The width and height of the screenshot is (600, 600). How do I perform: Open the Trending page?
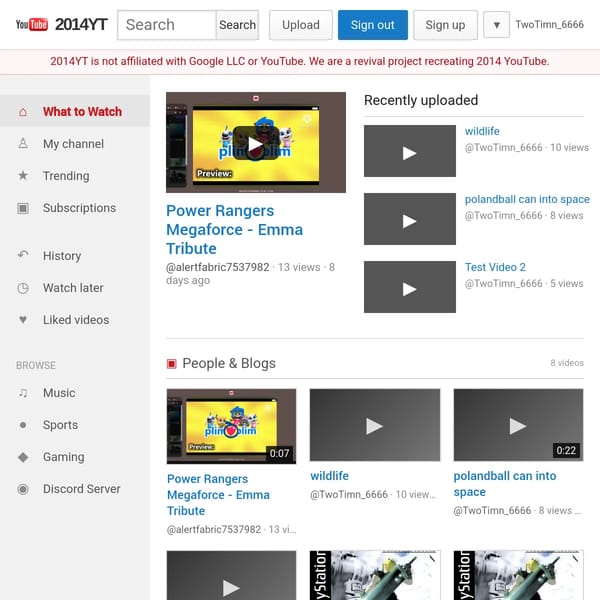(75, 176)
